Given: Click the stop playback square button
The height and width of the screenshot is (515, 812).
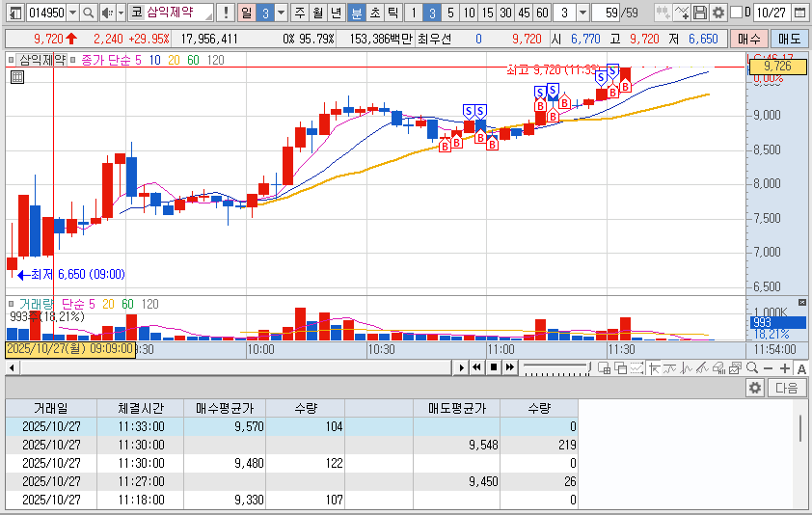Looking at the screenshot, I should 493,367.
